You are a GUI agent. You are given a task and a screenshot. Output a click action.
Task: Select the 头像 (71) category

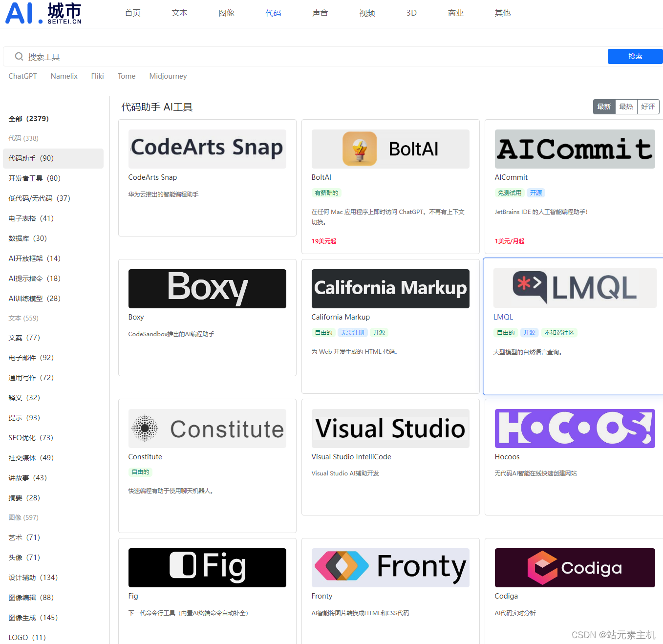[24, 558]
